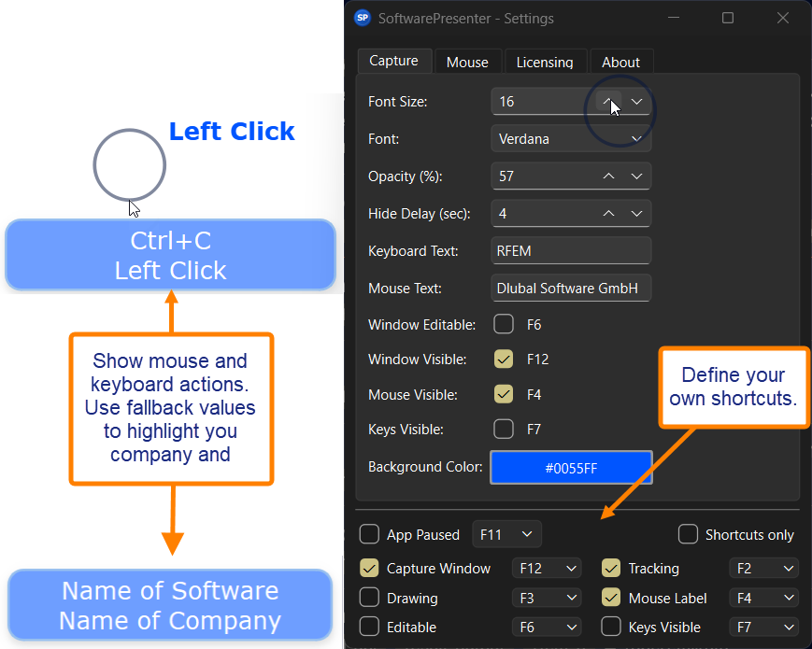
Task: Expand the Font Size dropdown
Action: tap(636, 101)
